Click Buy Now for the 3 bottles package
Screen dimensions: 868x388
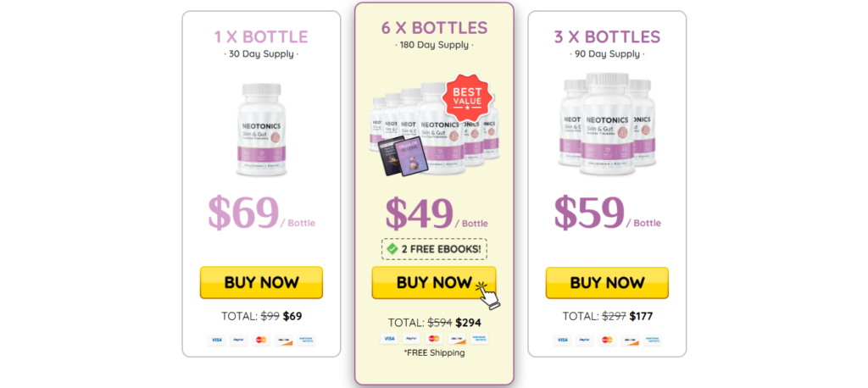click(607, 282)
